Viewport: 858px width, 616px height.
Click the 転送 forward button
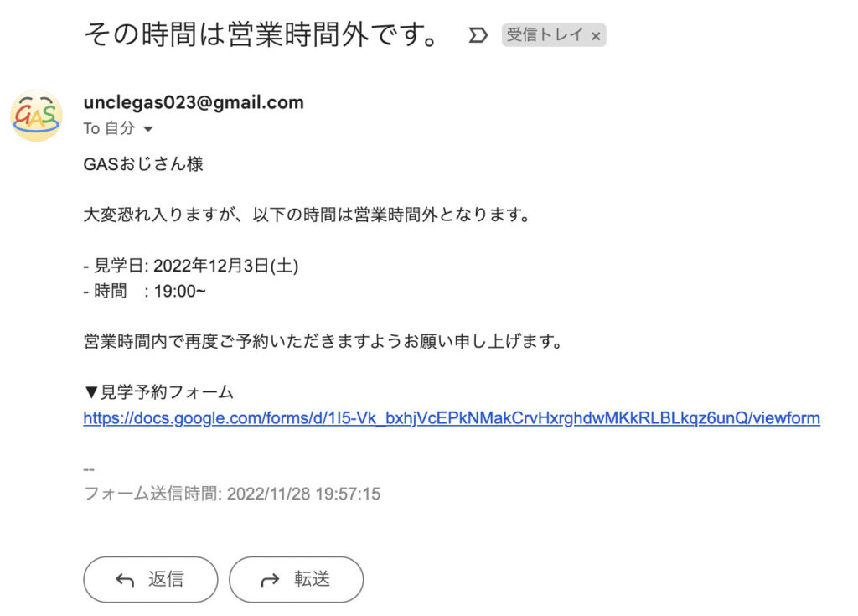click(x=296, y=579)
